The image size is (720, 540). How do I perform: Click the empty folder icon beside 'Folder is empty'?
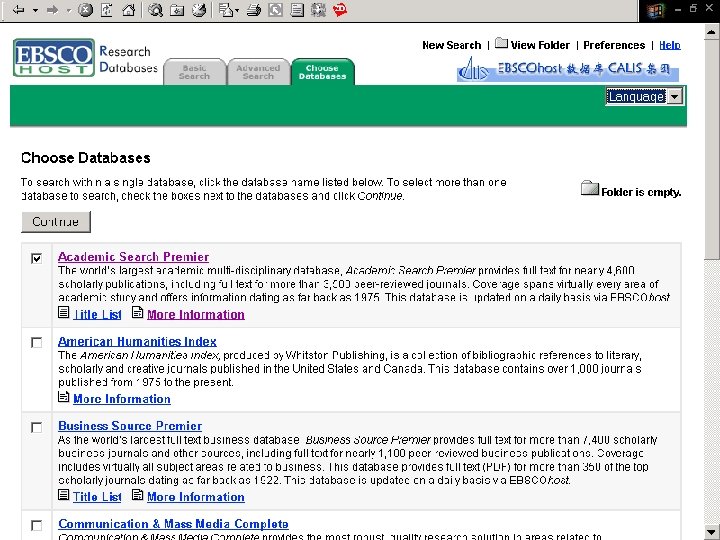pos(590,188)
